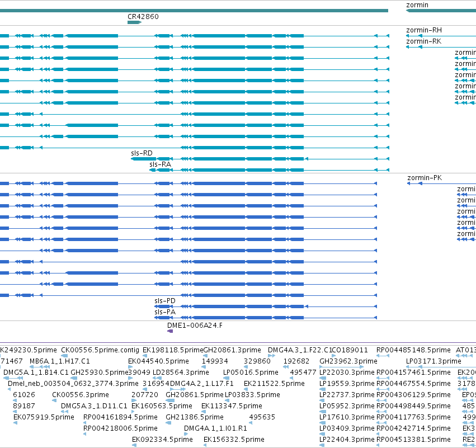Click the 89187 feature label

click(x=24, y=406)
